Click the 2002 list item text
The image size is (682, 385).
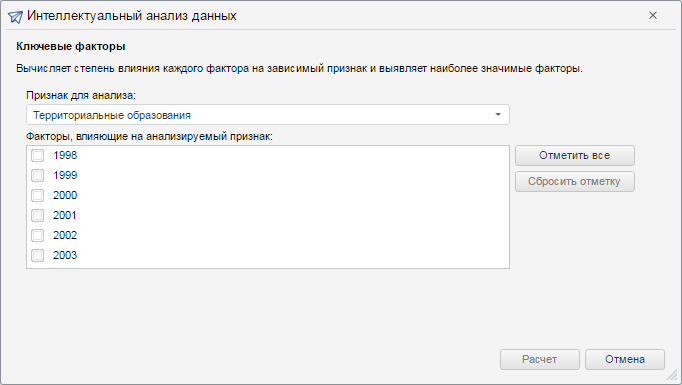65,235
